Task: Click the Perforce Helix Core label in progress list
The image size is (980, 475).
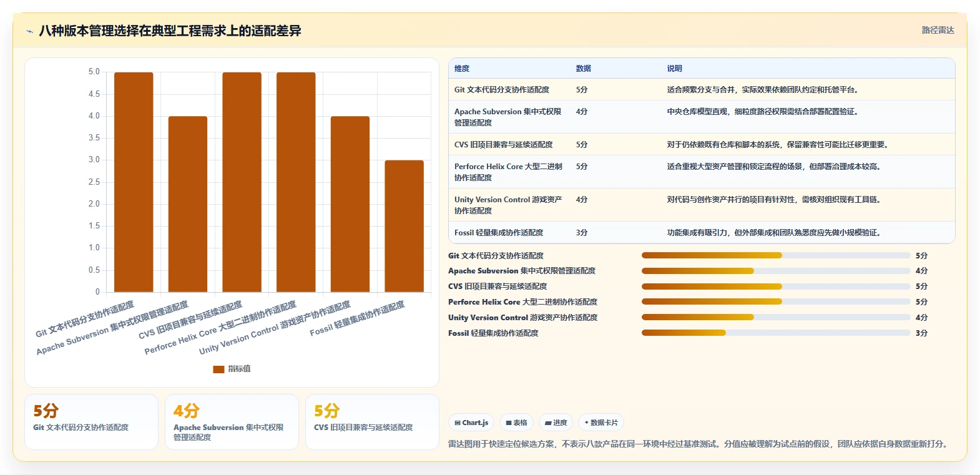Action: point(522,301)
